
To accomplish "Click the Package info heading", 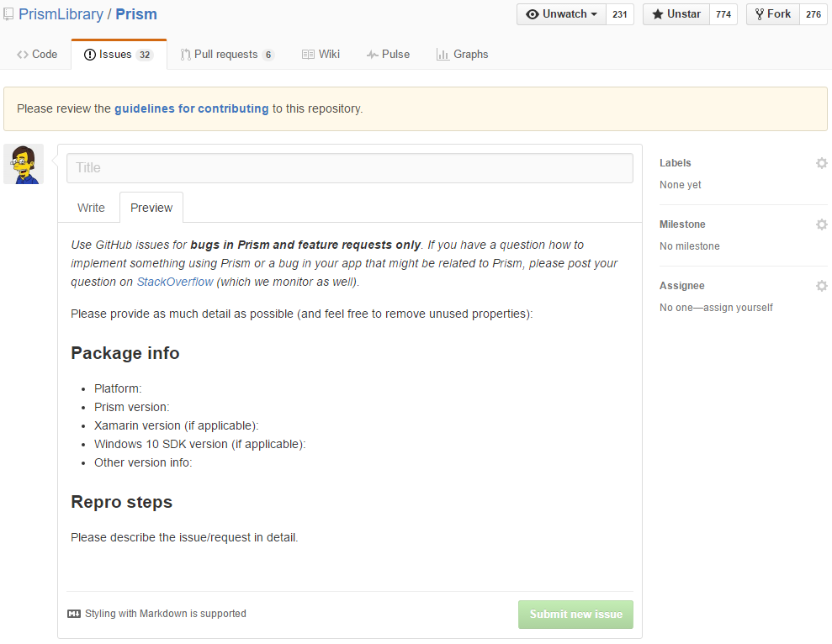I will [125, 353].
